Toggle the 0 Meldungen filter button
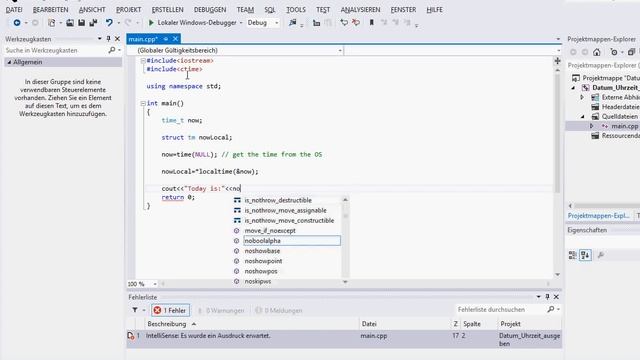 (x=279, y=310)
